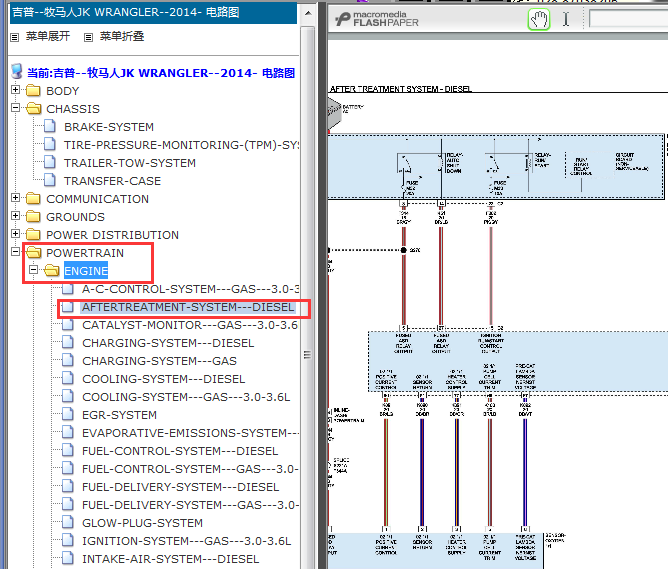Click the Macromedia FlashPaper logo

click(377, 19)
